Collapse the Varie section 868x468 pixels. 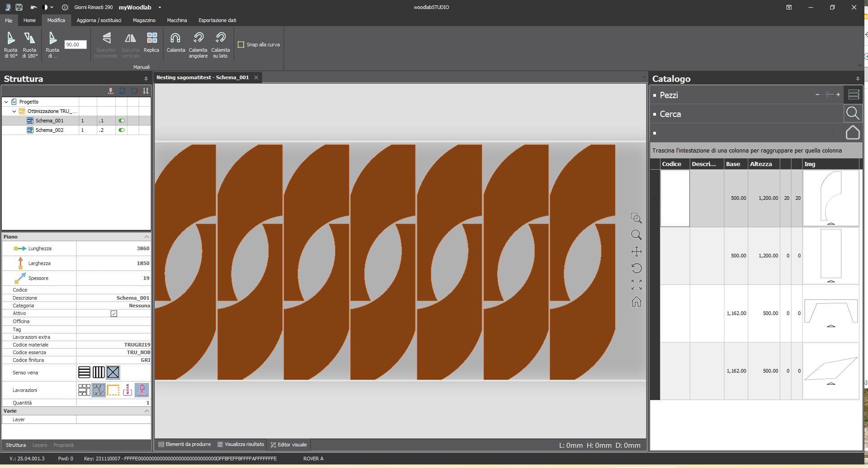pos(146,411)
